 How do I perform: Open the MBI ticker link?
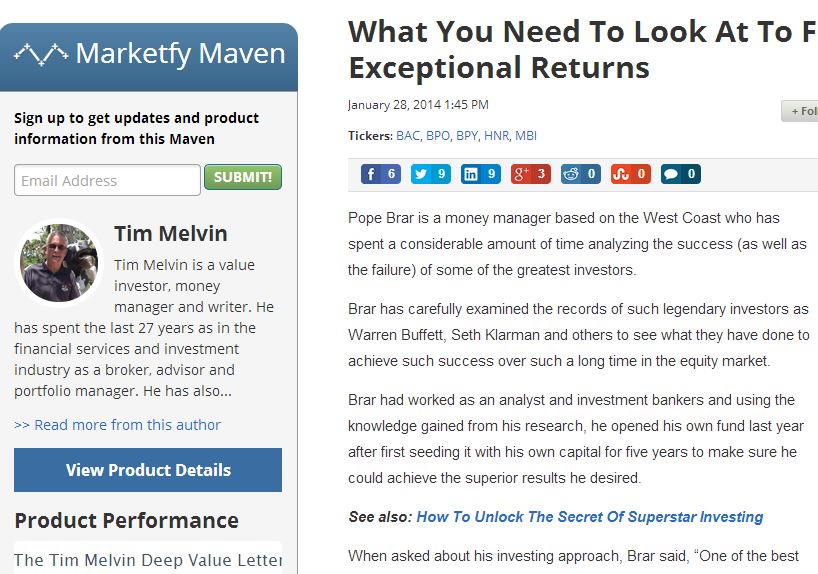tap(525, 136)
